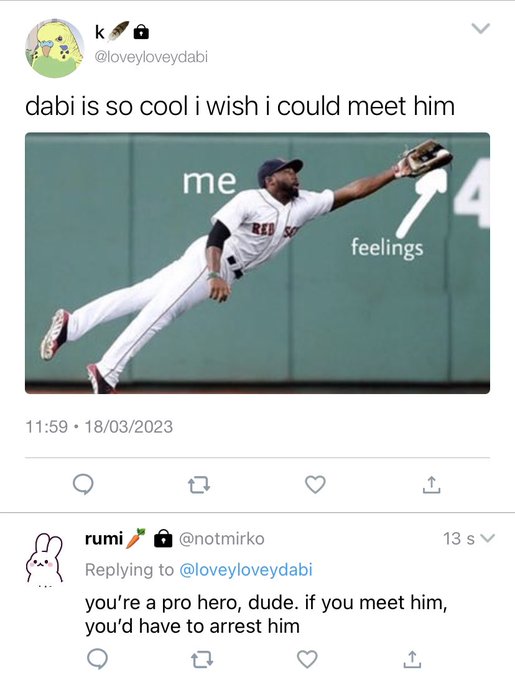Open options chevron on rumi's reply

(488, 539)
